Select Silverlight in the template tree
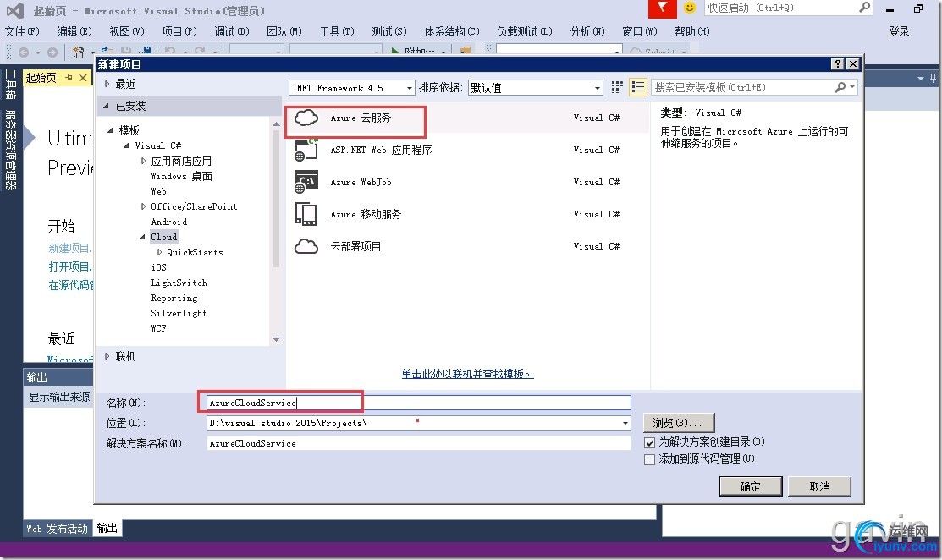This screenshot has width=942, height=560. click(x=179, y=313)
